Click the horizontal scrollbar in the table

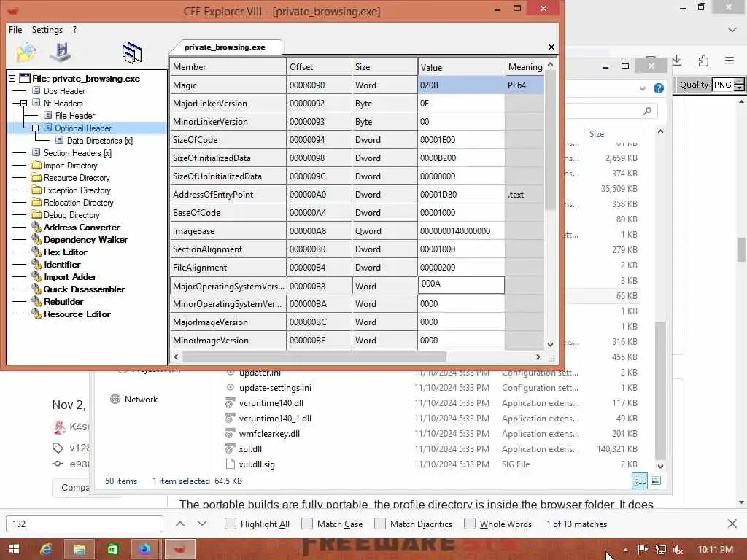tap(314, 357)
